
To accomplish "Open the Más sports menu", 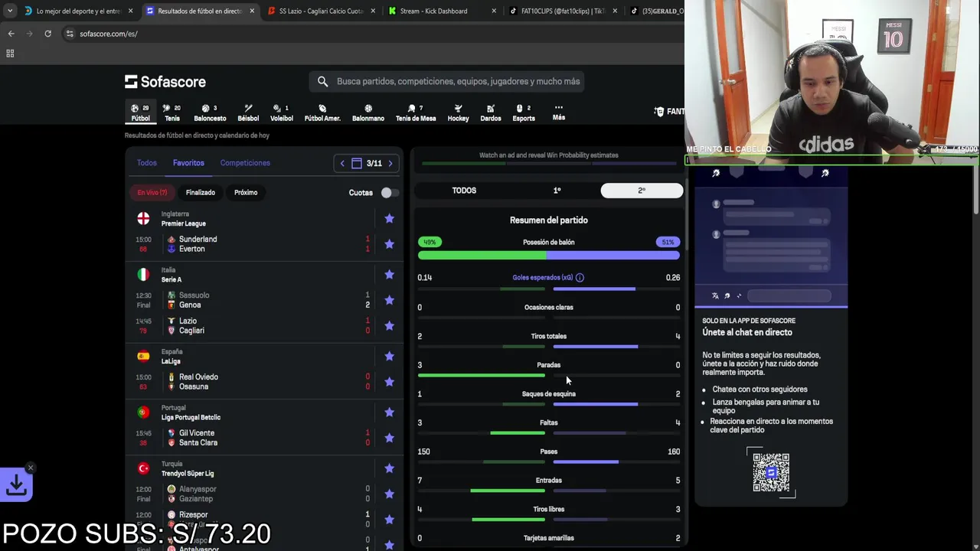I will [x=559, y=112].
